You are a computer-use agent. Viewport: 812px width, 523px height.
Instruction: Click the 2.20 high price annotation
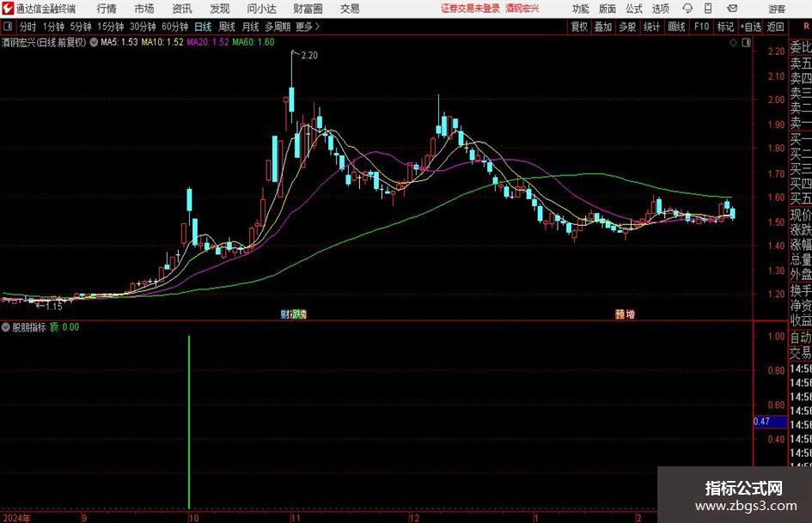click(x=309, y=56)
